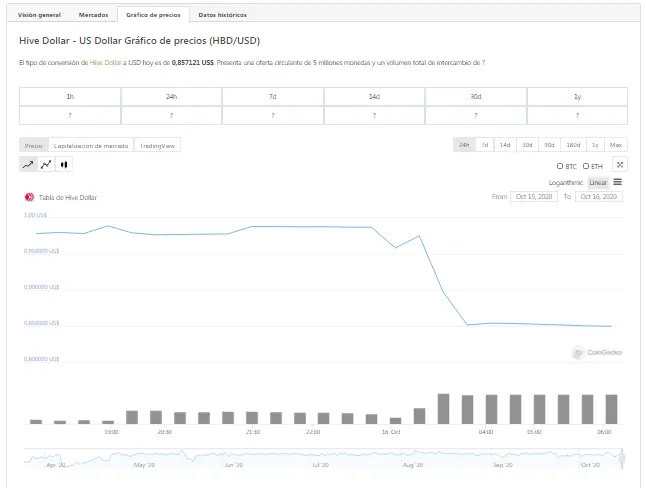Click the 0,800000 US$ axis label
Screen dimensions: 646x488
(41, 359)
